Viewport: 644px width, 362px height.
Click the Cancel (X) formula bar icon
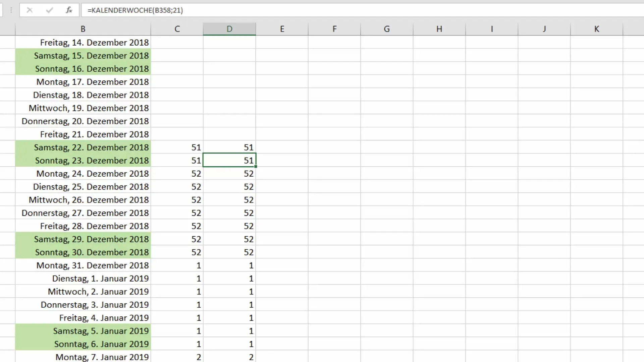(30, 10)
